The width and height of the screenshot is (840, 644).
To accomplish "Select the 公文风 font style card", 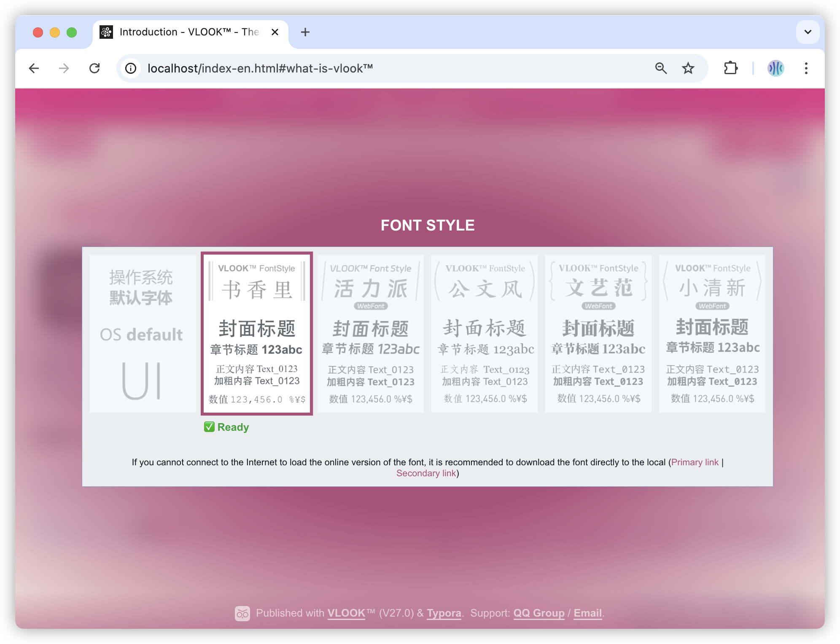I will [x=485, y=333].
